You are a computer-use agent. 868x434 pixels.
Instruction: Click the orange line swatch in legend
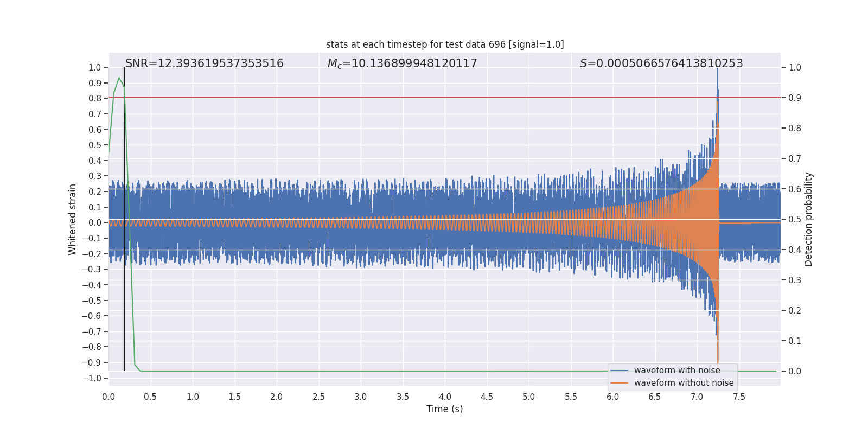pyautogui.click(x=620, y=383)
